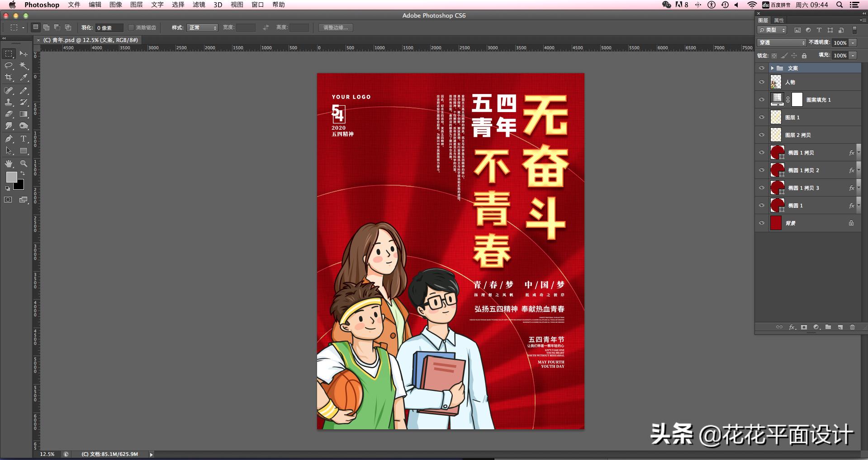The height and width of the screenshot is (460, 868).
Task: Select the Horizontal Type tool
Action: click(x=23, y=138)
